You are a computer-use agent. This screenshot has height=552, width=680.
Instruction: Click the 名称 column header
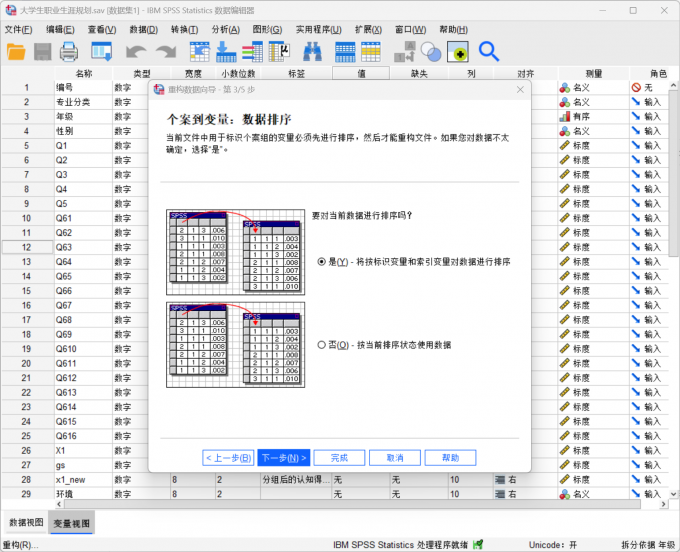[83, 74]
